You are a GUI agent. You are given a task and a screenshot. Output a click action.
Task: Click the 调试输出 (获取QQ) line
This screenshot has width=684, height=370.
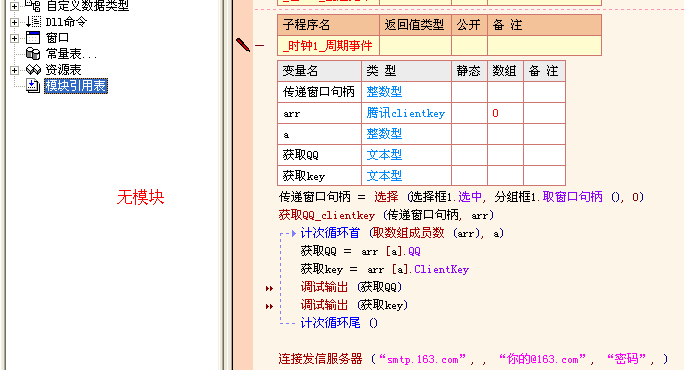pos(351,287)
